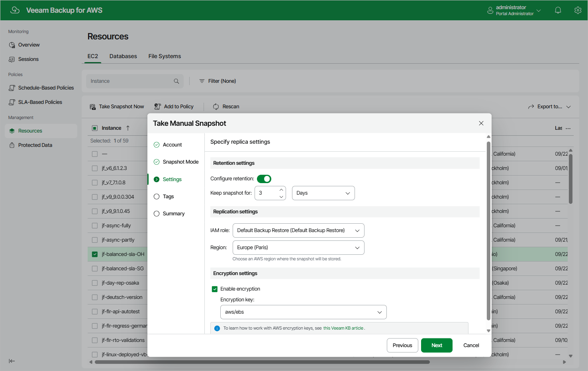
Task: Cancel the snapshot wizard
Action: point(471,346)
